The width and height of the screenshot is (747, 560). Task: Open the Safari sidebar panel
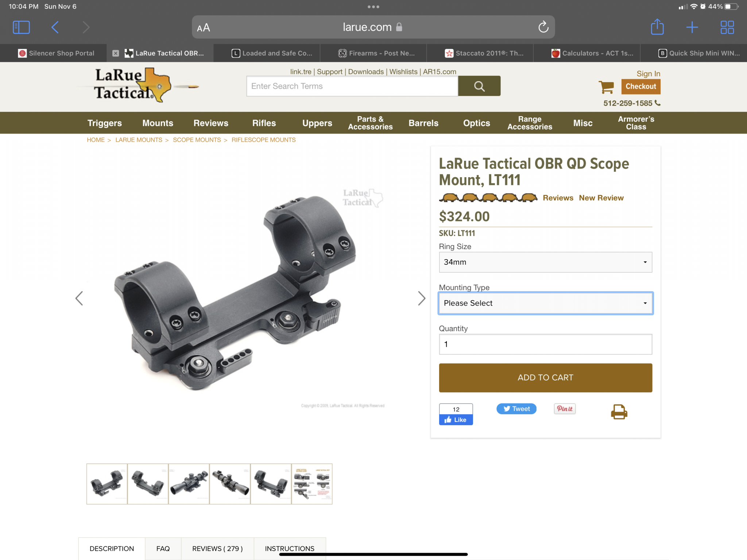point(21,27)
